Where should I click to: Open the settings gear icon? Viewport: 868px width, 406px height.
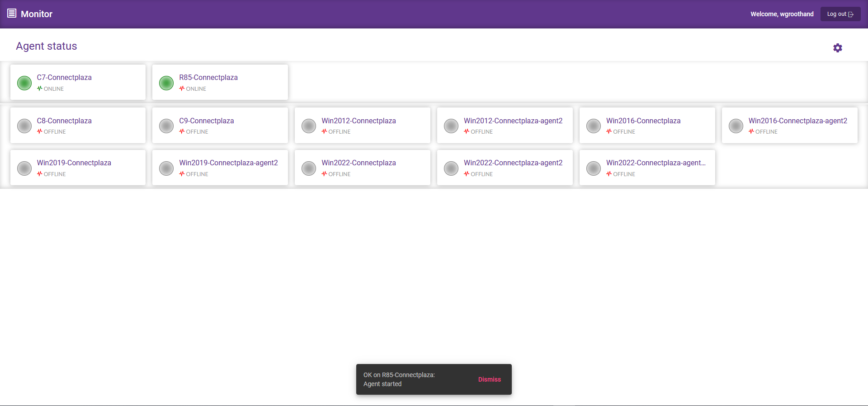[x=838, y=48]
